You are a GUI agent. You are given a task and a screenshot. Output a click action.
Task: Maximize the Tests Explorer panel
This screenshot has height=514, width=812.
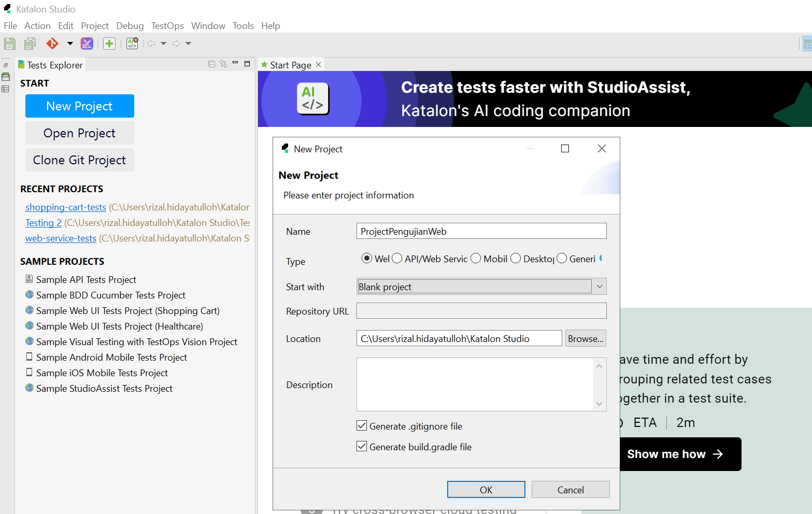tap(247, 64)
